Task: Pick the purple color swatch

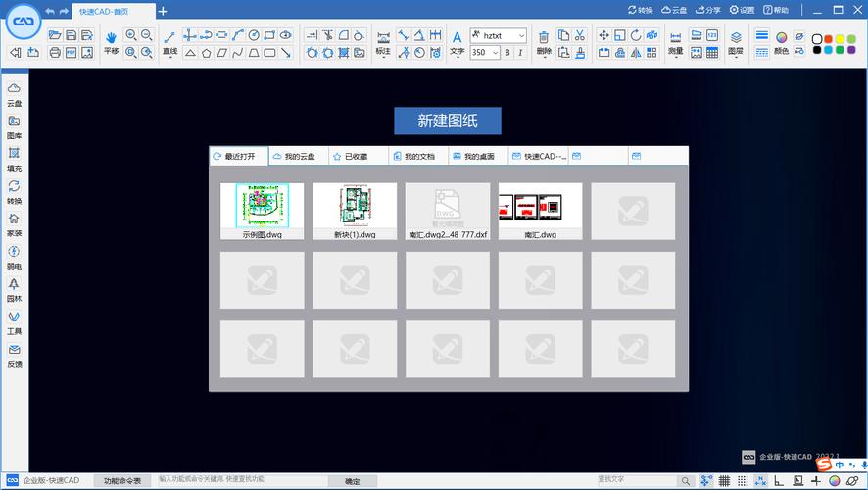Action: [x=851, y=50]
